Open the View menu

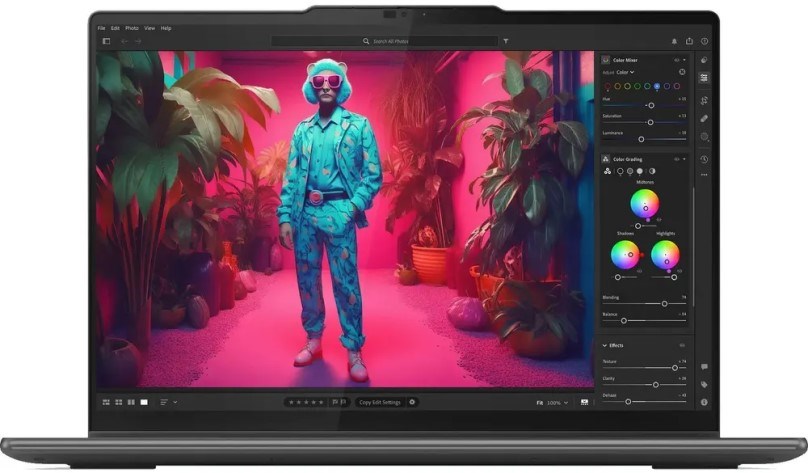pos(149,28)
